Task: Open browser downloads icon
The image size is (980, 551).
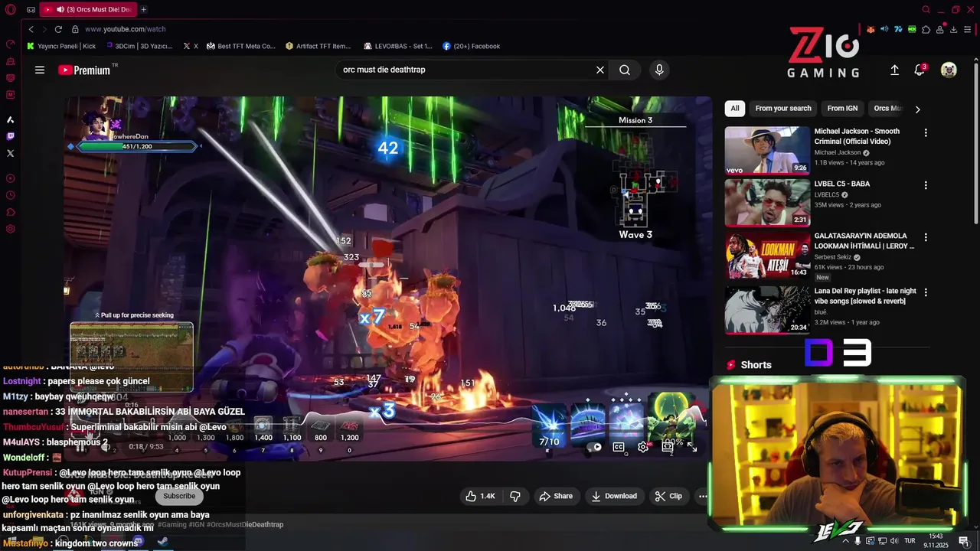Action: pos(953,29)
